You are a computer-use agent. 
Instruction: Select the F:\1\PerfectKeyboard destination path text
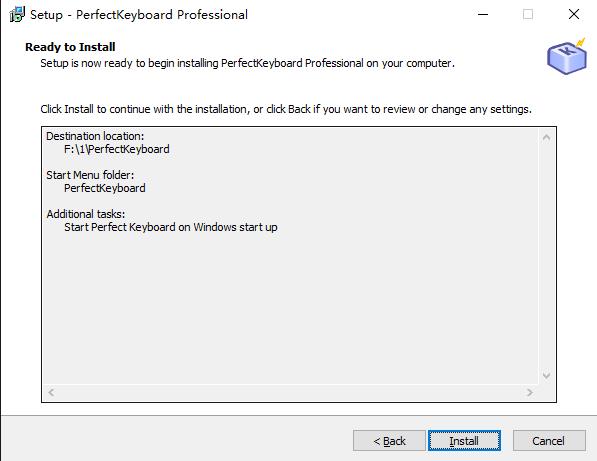click(117, 149)
